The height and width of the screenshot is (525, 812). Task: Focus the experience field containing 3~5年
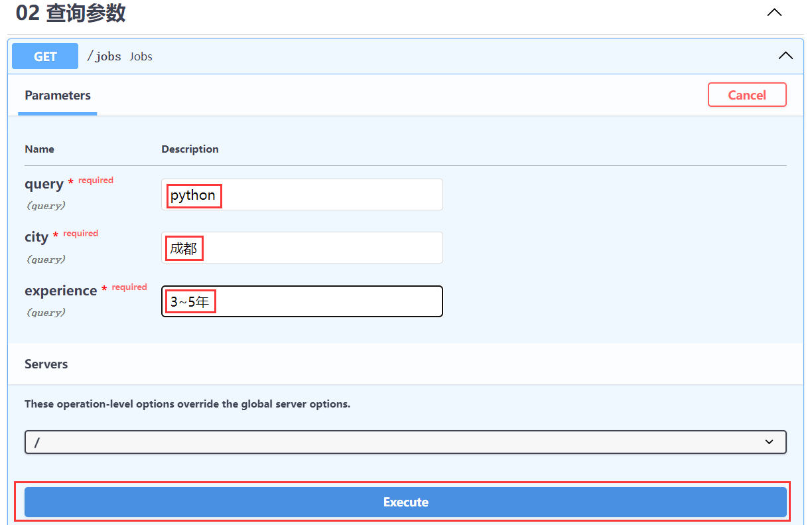coord(302,302)
